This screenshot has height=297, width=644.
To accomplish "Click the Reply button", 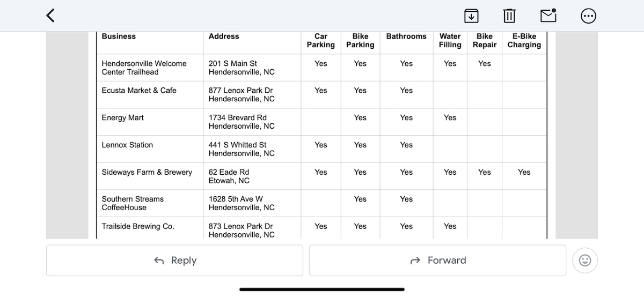I will pyautogui.click(x=174, y=261).
